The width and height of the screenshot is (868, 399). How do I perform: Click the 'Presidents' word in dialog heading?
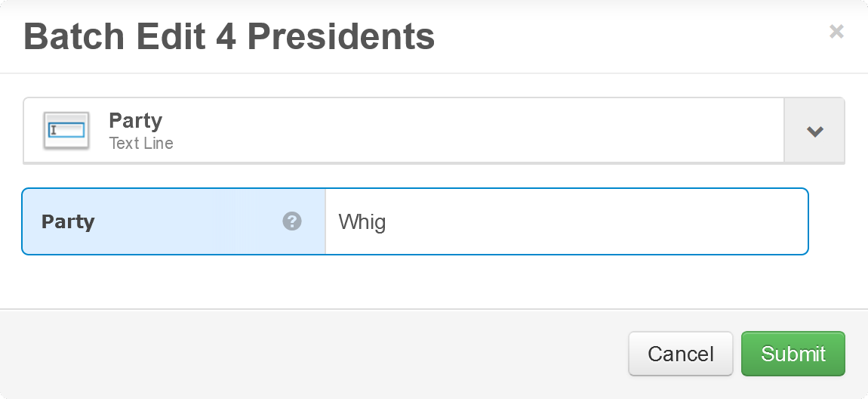(x=340, y=36)
